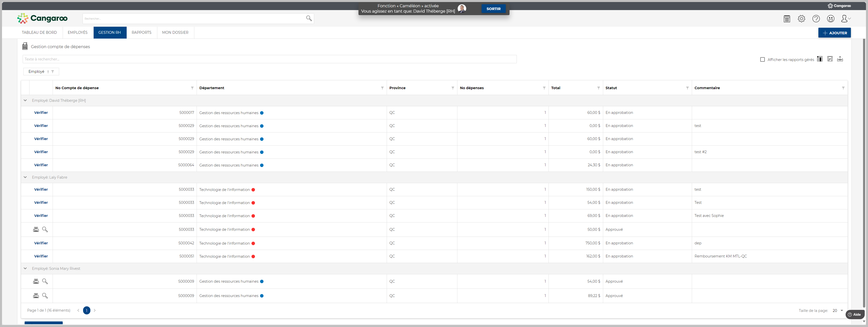
Task: Print the 50,00 $ approved expense report
Action: [36, 230]
